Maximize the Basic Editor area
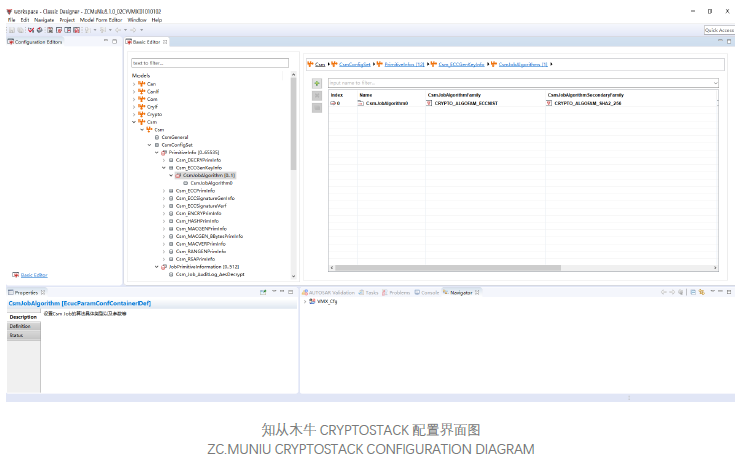This screenshot has width=745, height=461. (x=729, y=41)
